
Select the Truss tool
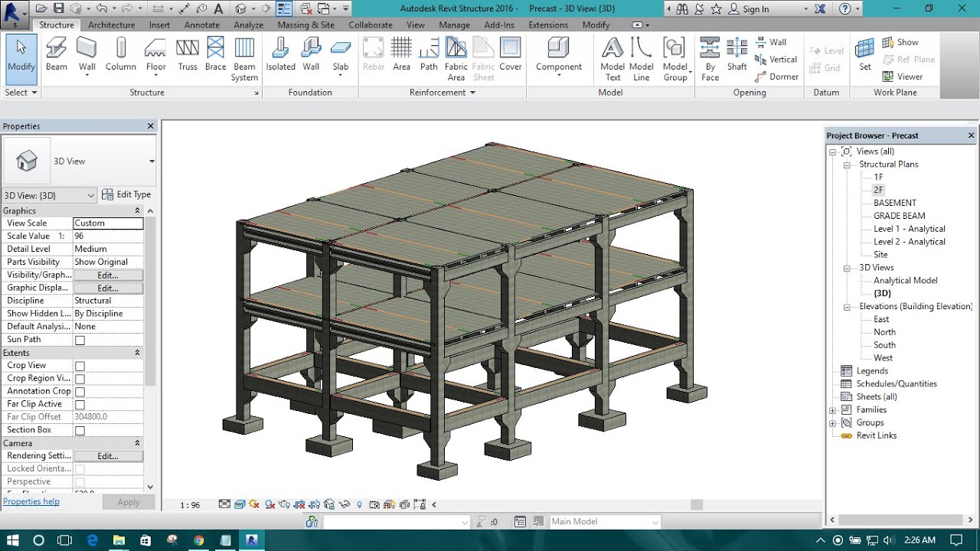[x=188, y=54]
